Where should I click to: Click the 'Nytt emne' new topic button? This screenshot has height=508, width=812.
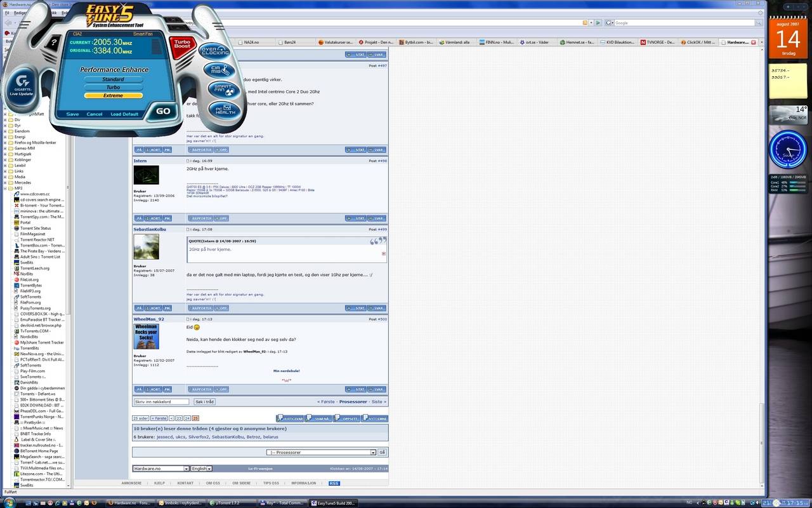pyautogui.click(x=375, y=418)
